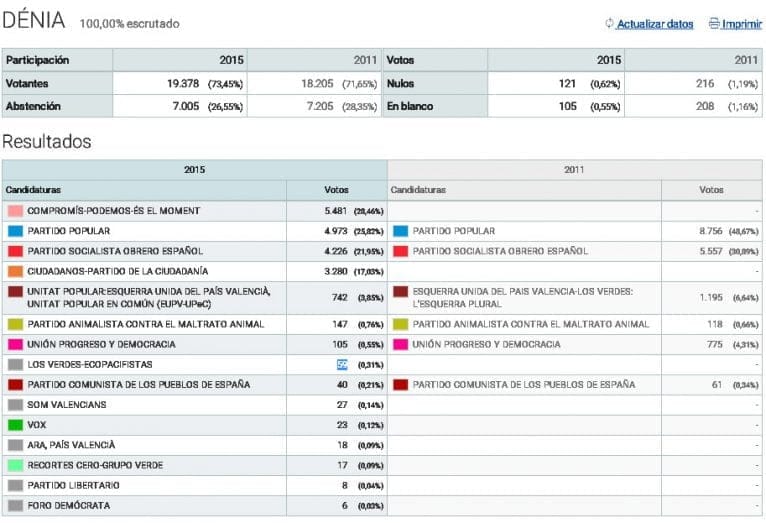The width and height of the screenshot is (766, 523).
Task: Click 2015 PARTIDO SOCIALISTA OBRERO ESPAÑOL name
Action: tap(115, 251)
